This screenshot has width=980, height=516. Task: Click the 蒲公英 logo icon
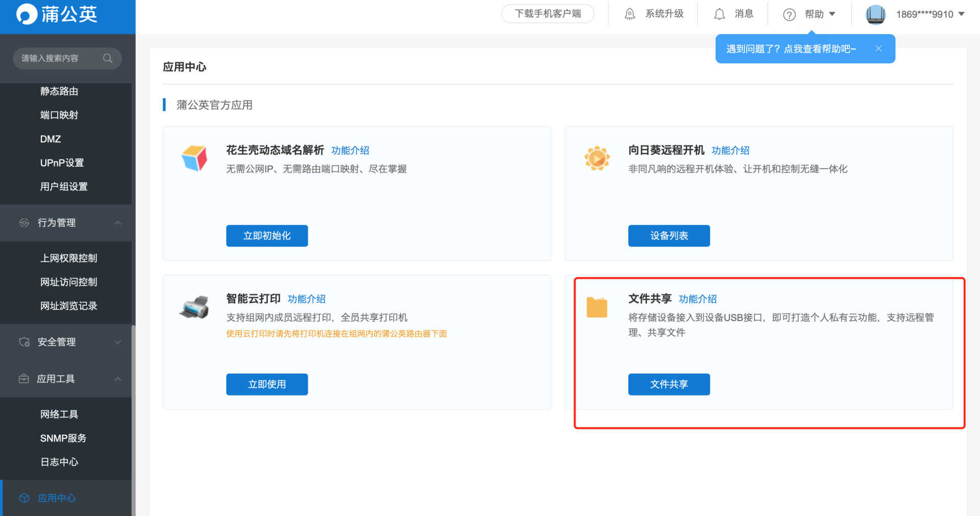coord(27,14)
